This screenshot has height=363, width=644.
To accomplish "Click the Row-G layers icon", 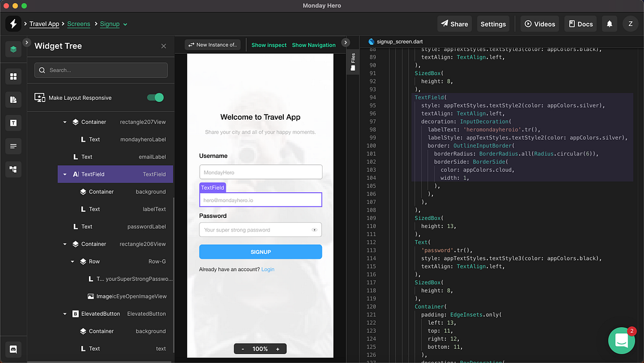I will (x=83, y=261).
